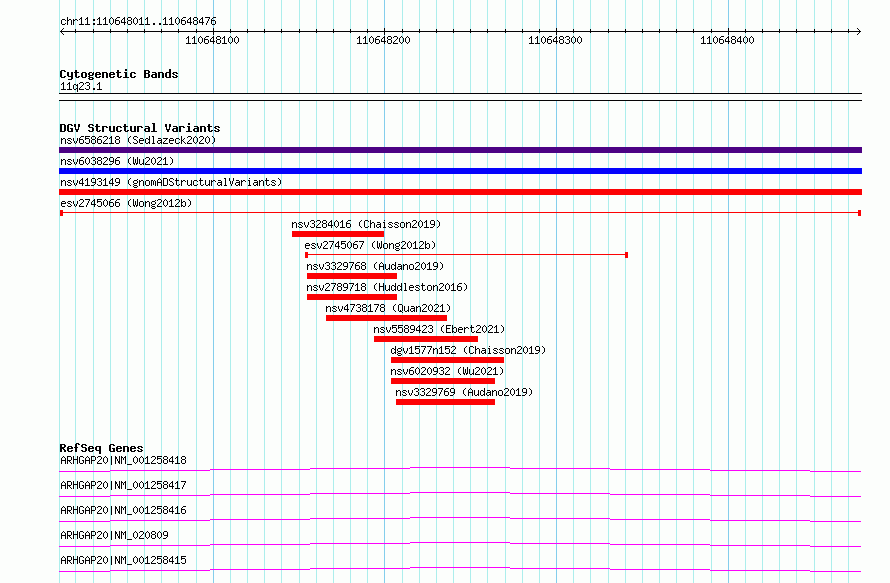Click the red bar under nsv4738178
The width and height of the screenshot is (890, 583).
click(387, 318)
